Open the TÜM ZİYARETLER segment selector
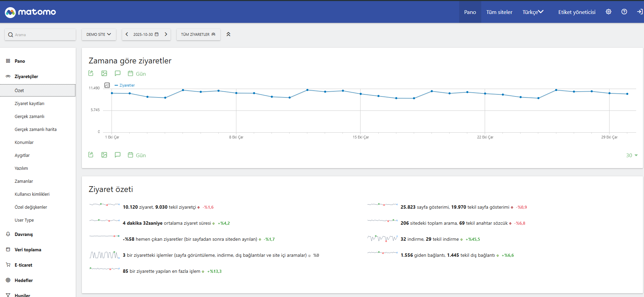 (198, 34)
